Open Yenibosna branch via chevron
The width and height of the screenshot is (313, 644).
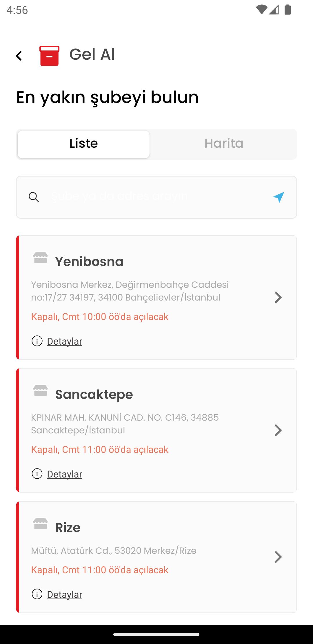tap(278, 297)
